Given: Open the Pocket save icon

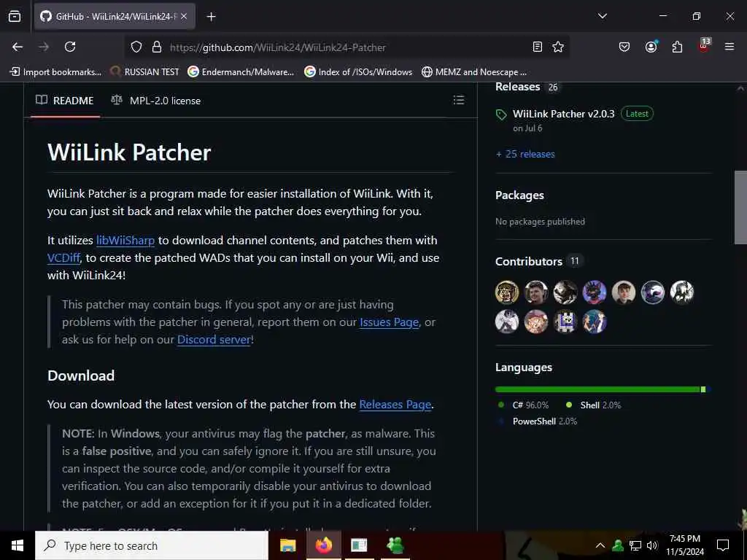Looking at the screenshot, I should point(624,47).
